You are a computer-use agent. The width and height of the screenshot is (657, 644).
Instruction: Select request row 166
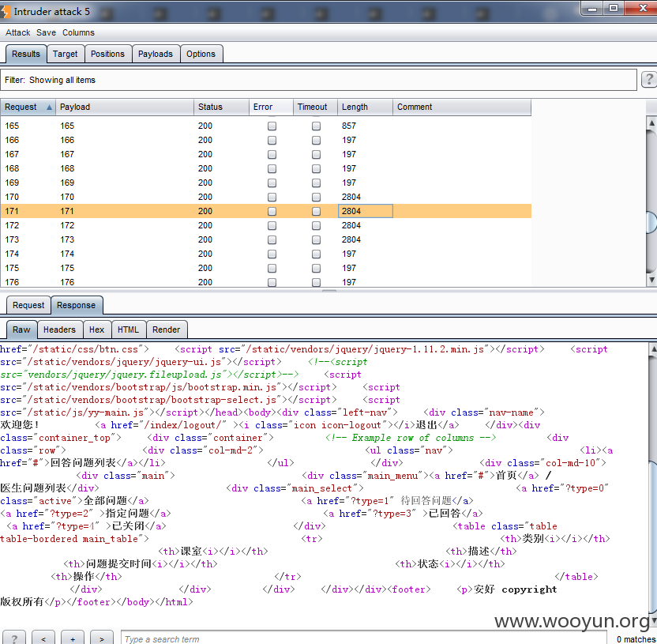[x=265, y=140]
